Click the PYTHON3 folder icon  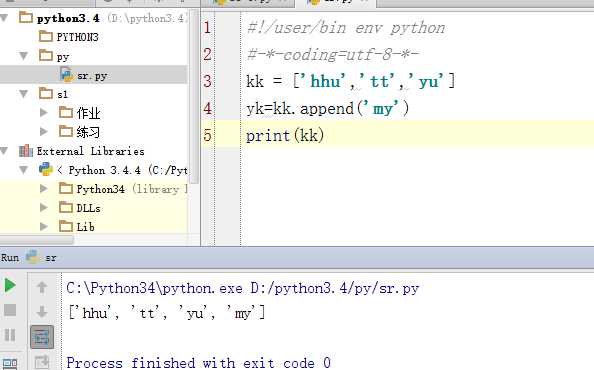tap(46, 36)
